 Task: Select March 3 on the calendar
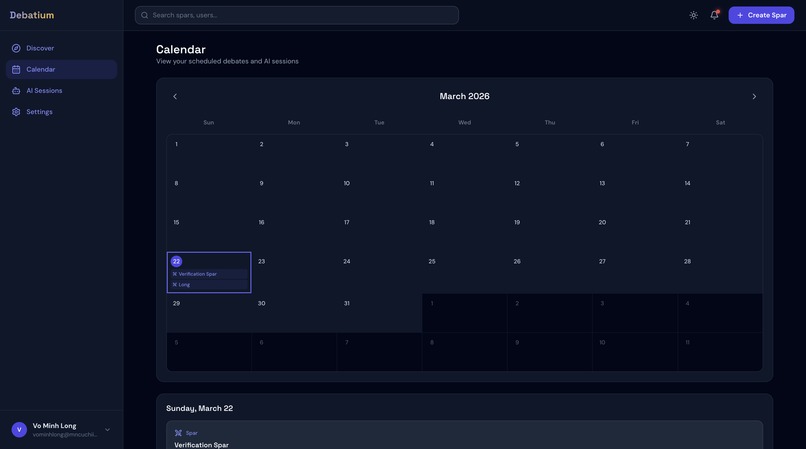[379, 154]
